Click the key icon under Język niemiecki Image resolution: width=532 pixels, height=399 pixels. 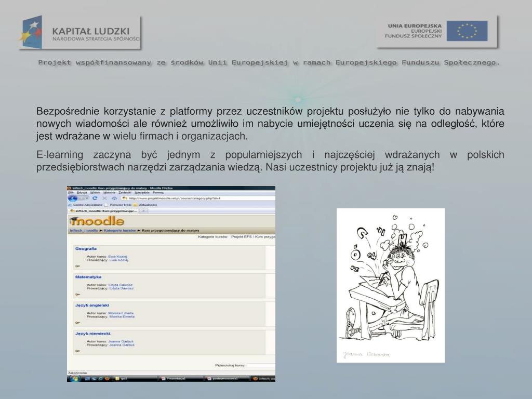[77, 351]
